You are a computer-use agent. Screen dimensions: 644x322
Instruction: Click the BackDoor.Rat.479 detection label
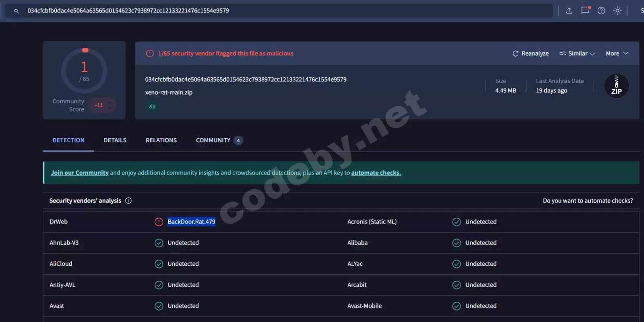click(x=191, y=222)
